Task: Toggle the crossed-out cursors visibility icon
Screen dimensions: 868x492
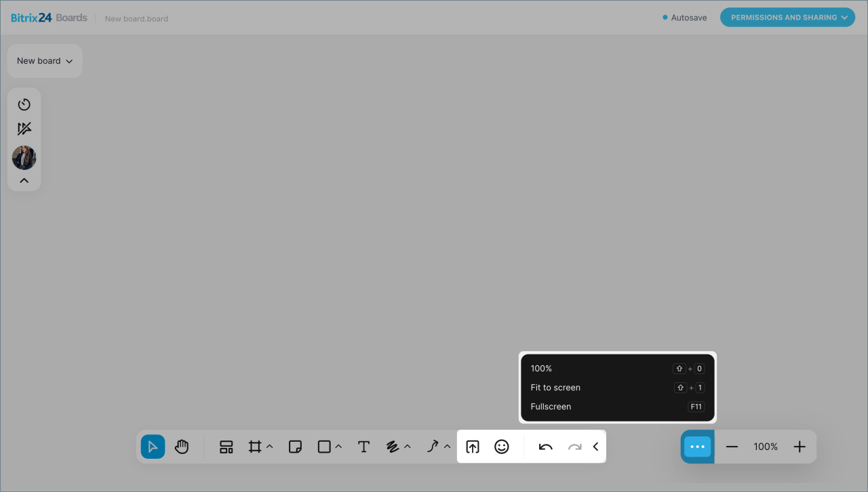Action: pos(24,129)
